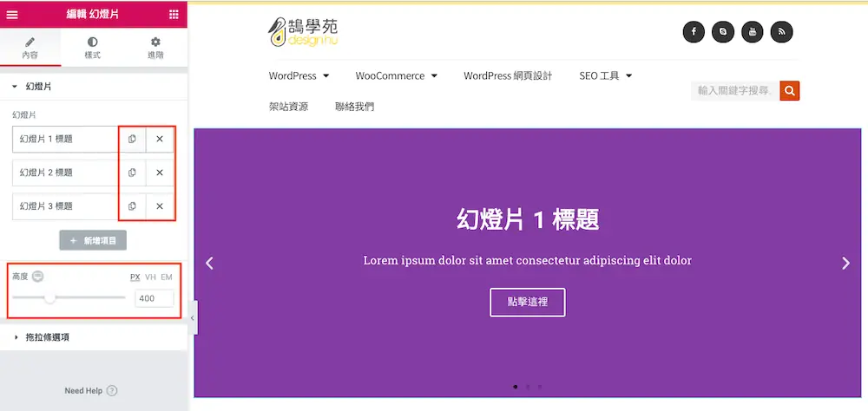The width and height of the screenshot is (868, 411).
Task: Delete the 幻燈片 1 標題 item
Action: [160, 140]
